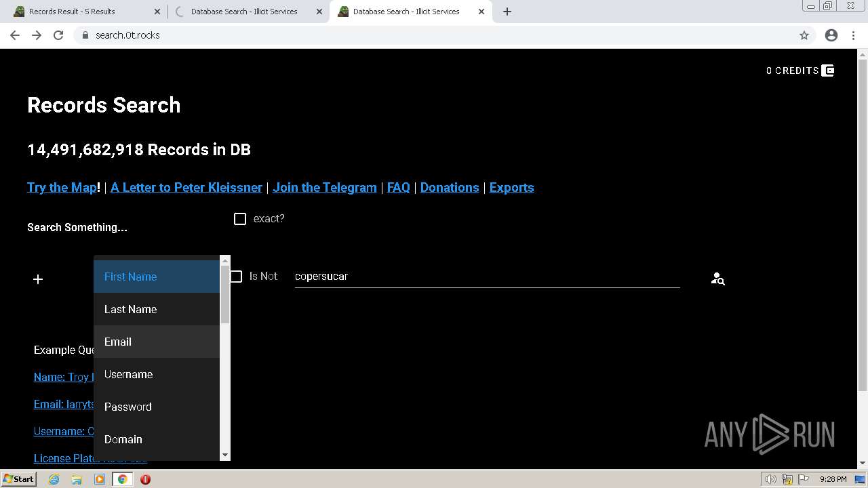Open the Chrome three-dot menu

[x=853, y=35]
